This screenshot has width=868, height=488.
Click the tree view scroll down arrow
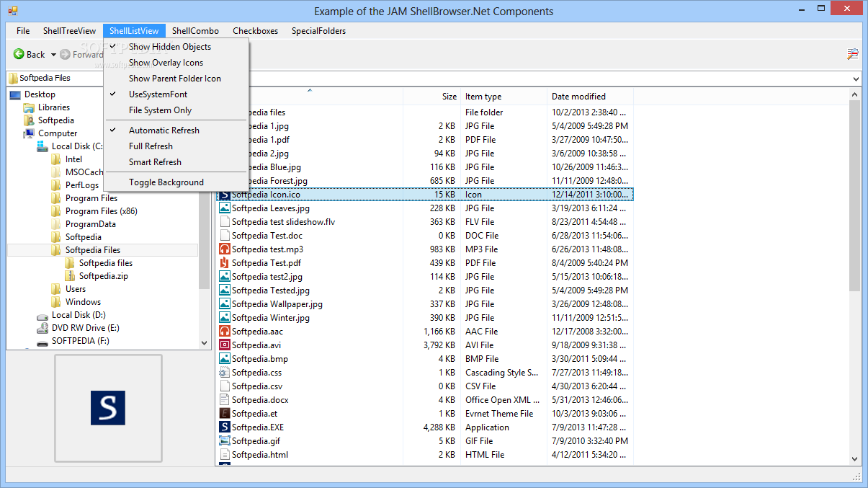coord(204,343)
